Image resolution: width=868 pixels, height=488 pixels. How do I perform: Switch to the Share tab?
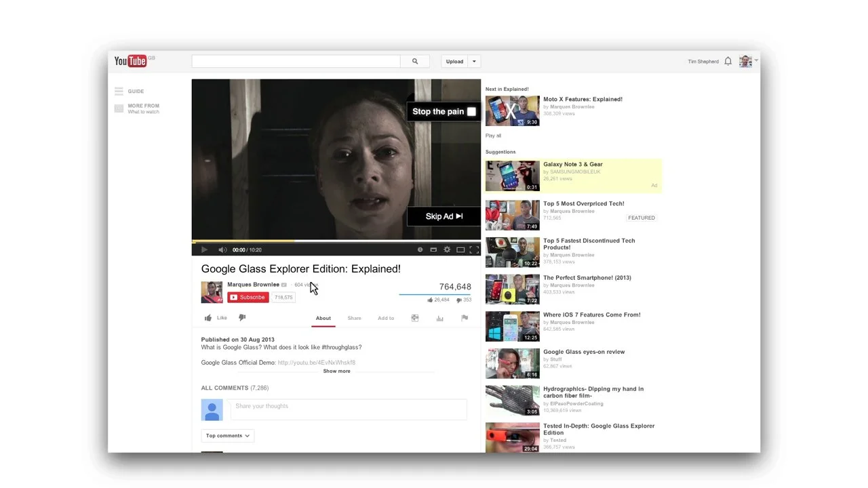coord(355,318)
